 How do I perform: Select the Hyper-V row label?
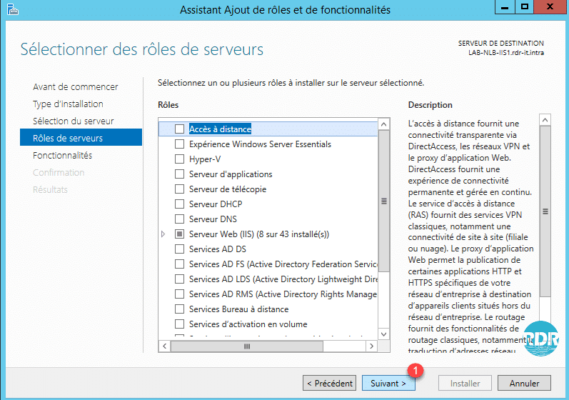click(205, 159)
